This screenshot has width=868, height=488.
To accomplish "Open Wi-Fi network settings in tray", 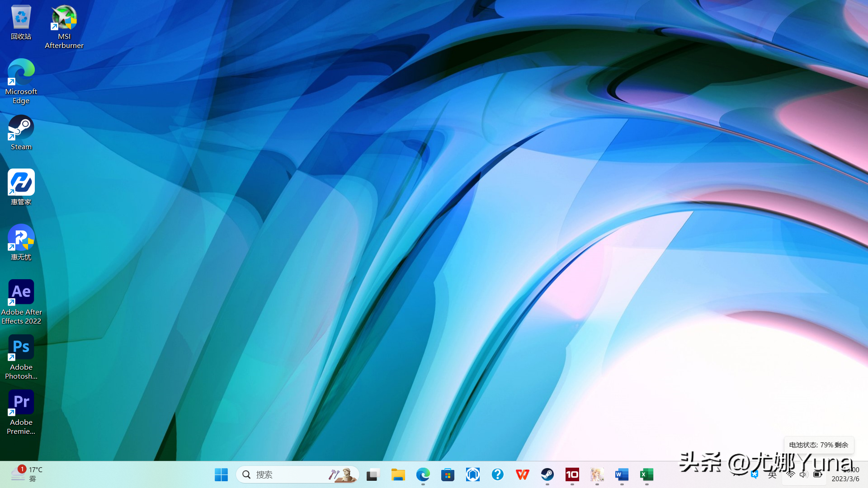I will pos(791,474).
